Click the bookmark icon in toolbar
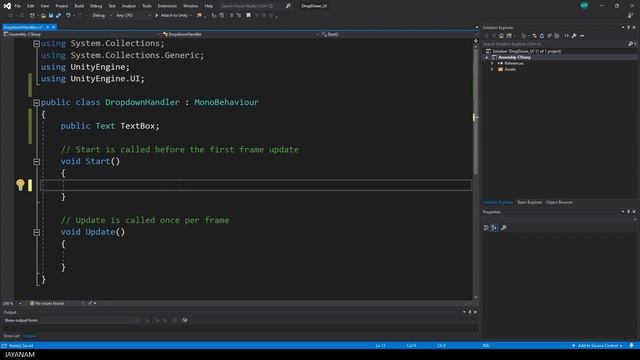640x360 pixels. pos(248,16)
